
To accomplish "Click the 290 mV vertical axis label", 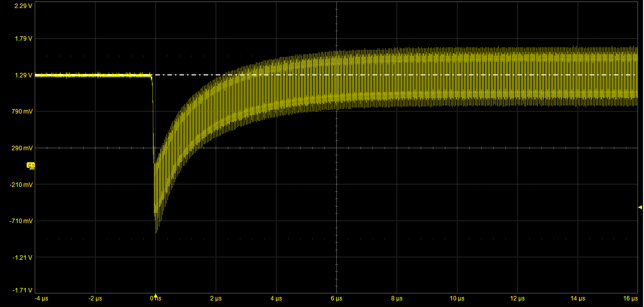I will coord(22,148).
